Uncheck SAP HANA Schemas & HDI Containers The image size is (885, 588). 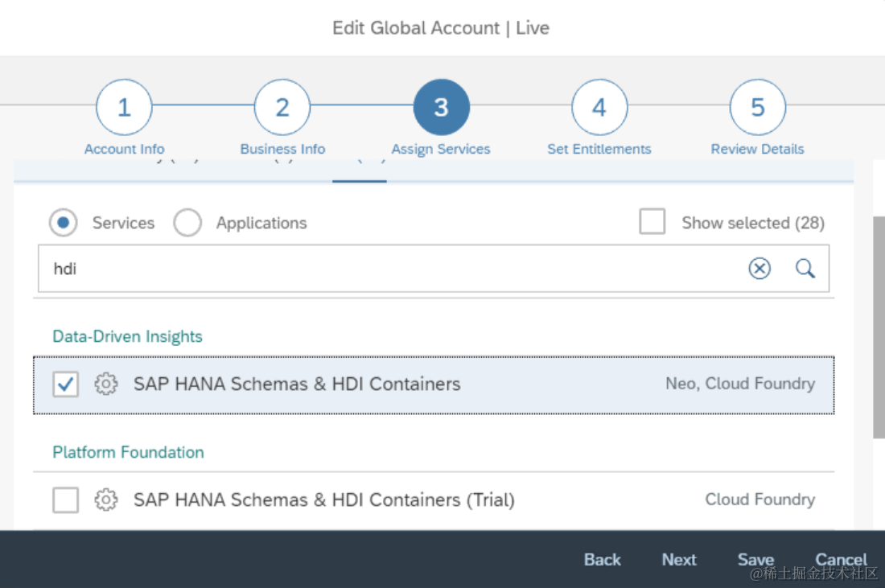coord(66,384)
